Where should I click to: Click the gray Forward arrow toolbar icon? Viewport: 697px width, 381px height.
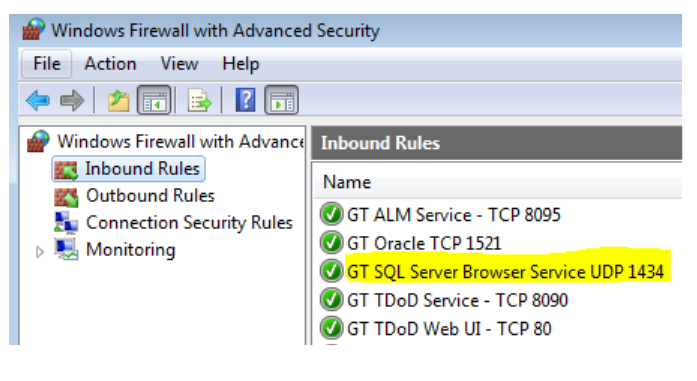(72, 100)
